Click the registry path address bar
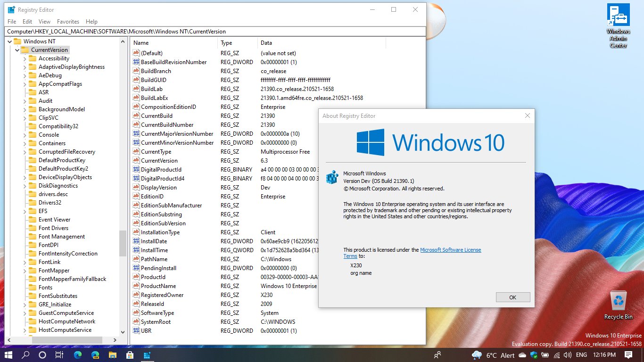The width and height of the screenshot is (644, 362). 215,32
